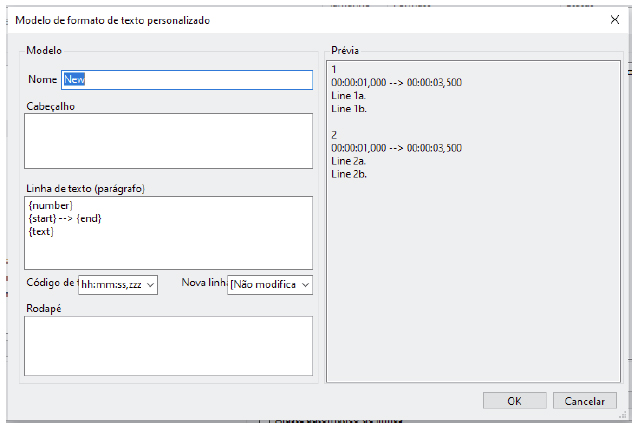The width and height of the screenshot is (639, 430).
Task: Click the Cabeçalho label
Action: 51,105
